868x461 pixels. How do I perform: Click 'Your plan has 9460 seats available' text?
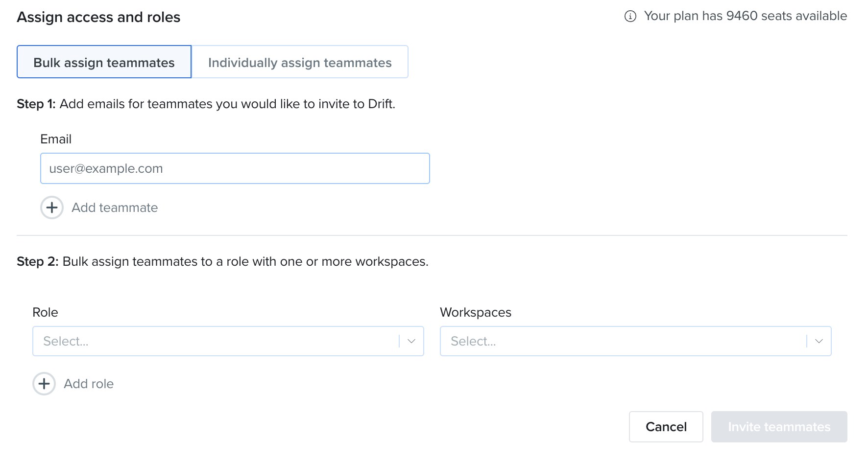coord(746,16)
